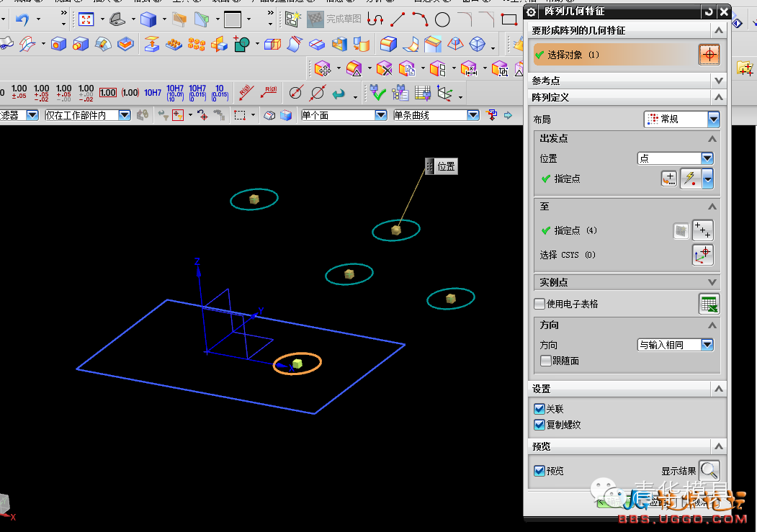Open the spreadsheet icon beside 使用电子表格

[709, 304]
